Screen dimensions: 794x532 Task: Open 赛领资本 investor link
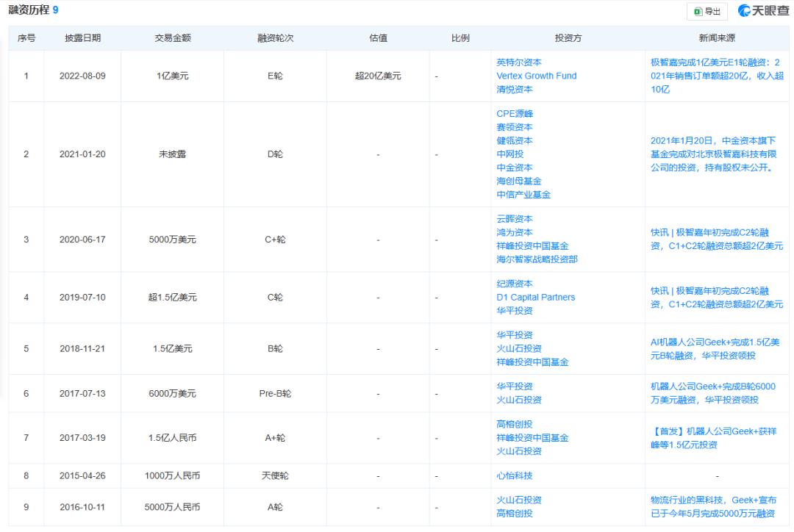(514, 127)
